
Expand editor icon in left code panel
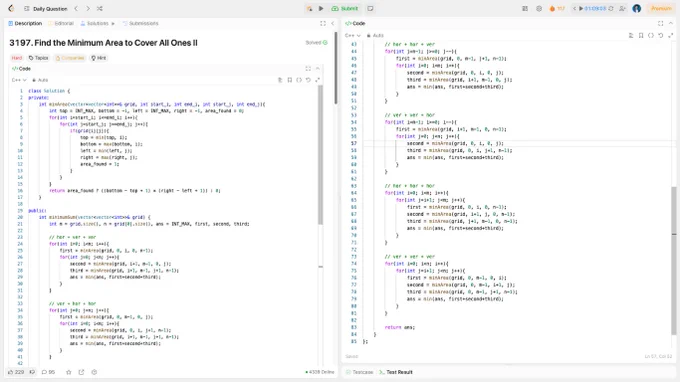pyautogui.click(x=317, y=80)
